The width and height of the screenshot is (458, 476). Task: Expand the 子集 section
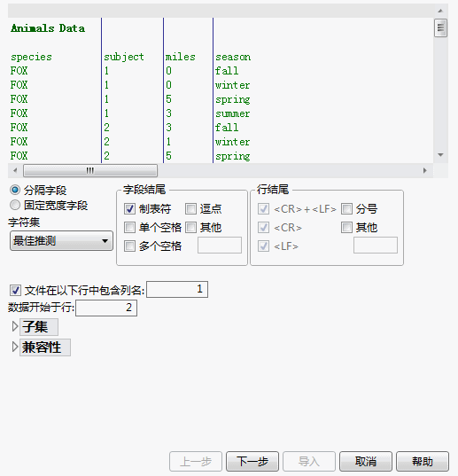tap(15, 327)
